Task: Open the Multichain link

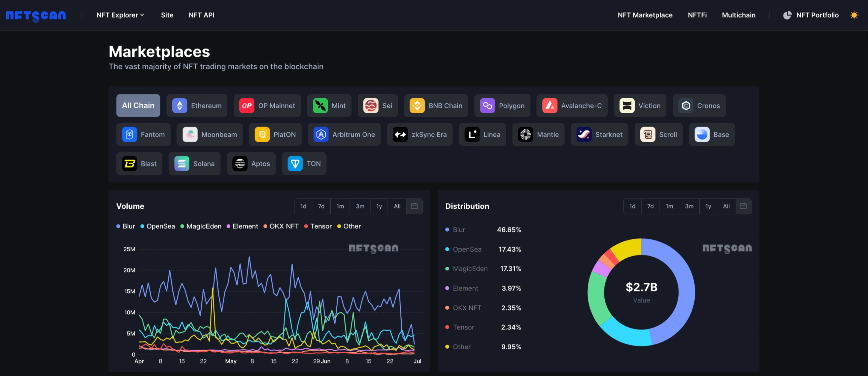Action: [x=738, y=15]
